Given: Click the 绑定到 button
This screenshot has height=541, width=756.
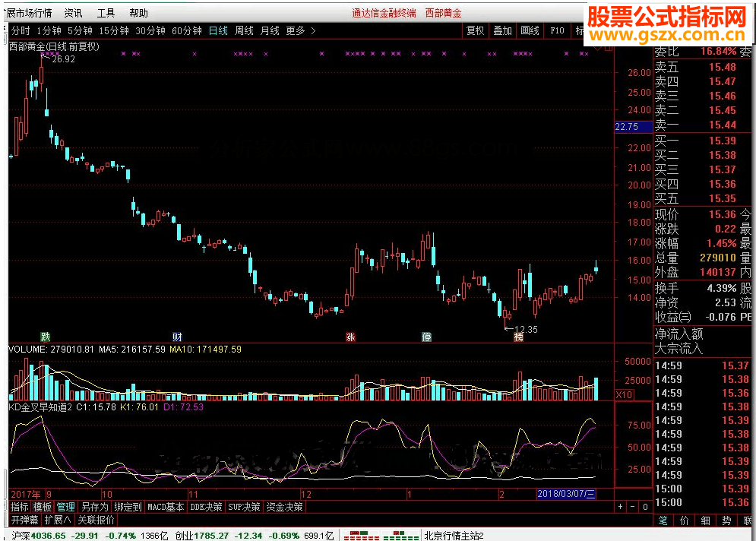Looking at the screenshot, I should click(x=128, y=507).
